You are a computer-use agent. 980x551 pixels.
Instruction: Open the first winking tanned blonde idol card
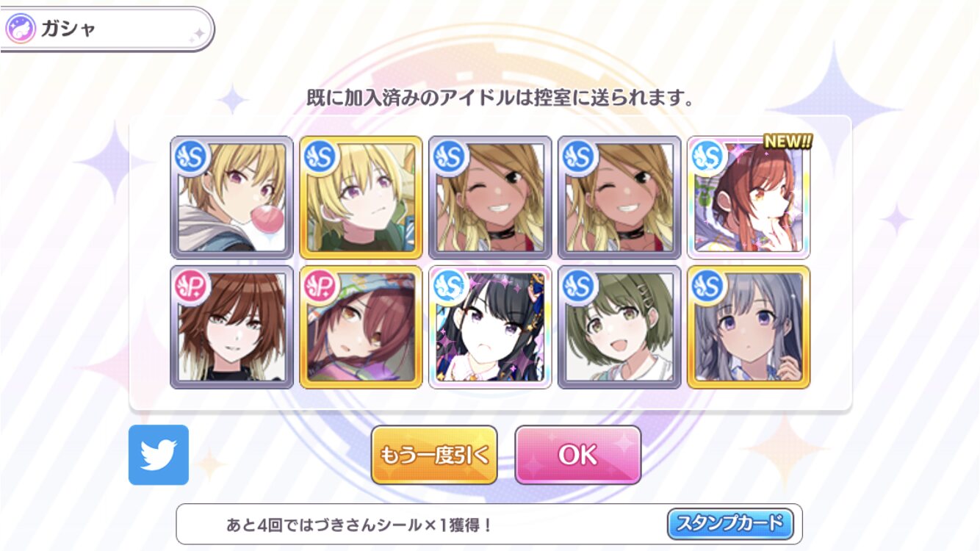click(x=490, y=198)
